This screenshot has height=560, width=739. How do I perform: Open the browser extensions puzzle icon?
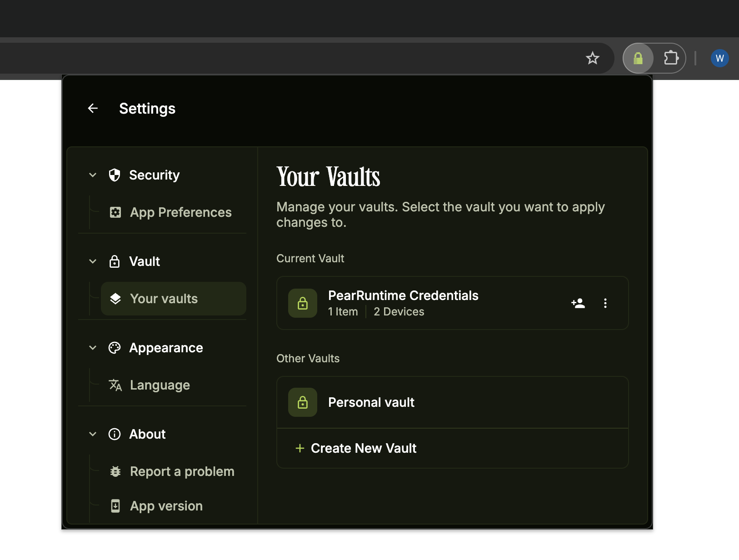click(x=671, y=58)
